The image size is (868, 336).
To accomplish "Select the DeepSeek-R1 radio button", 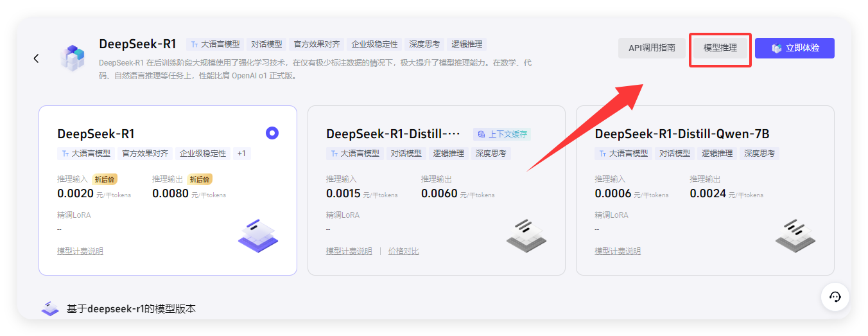I will click(272, 133).
